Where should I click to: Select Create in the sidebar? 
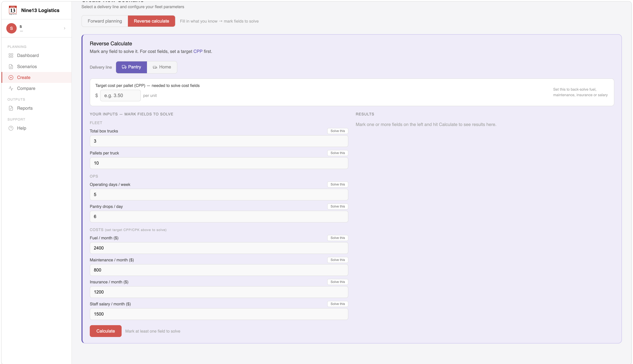(x=36, y=77)
